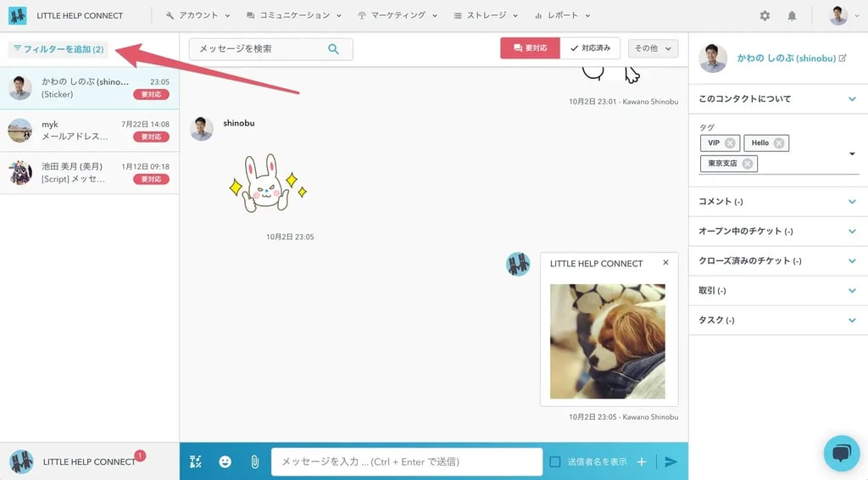Click the search magnifier icon
This screenshot has height=480, width=868.
click(x=334, y=49)
